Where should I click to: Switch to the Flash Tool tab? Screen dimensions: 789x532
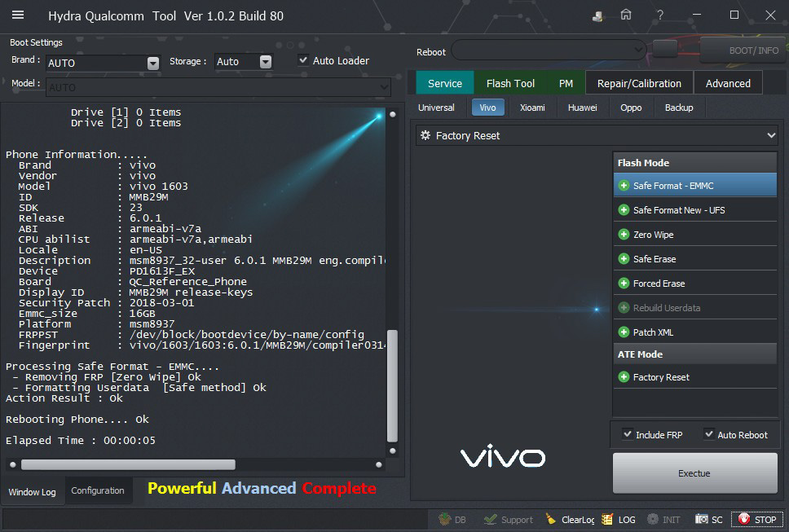(x=510, y=83)
